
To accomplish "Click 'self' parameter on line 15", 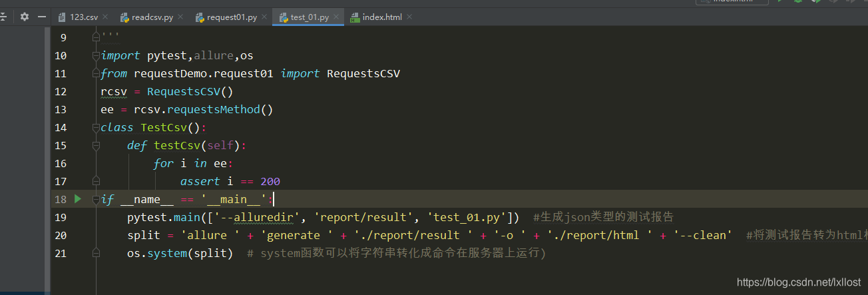I will point(220,145).
